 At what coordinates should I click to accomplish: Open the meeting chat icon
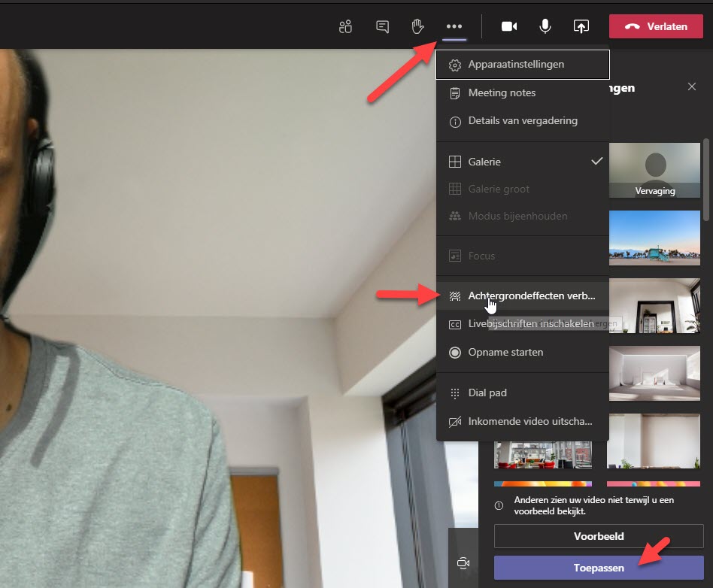point(382,27)
